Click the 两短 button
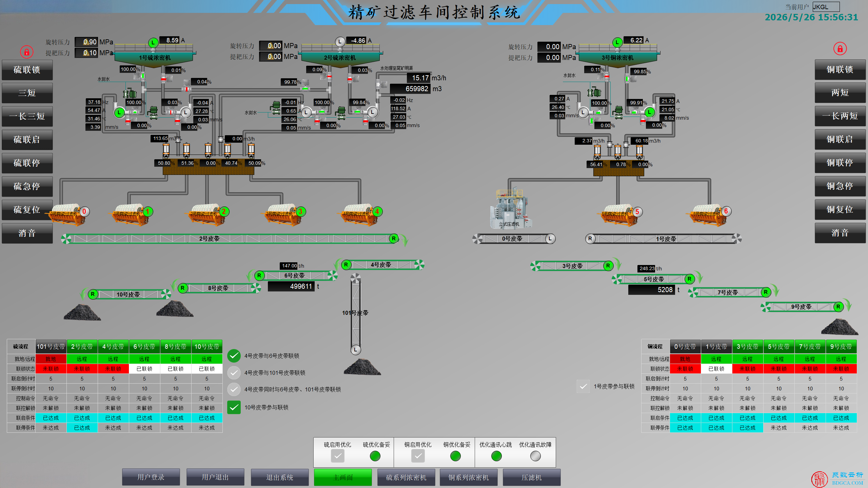The width and height of the screenshot is (868, 488). coord(840,93)
